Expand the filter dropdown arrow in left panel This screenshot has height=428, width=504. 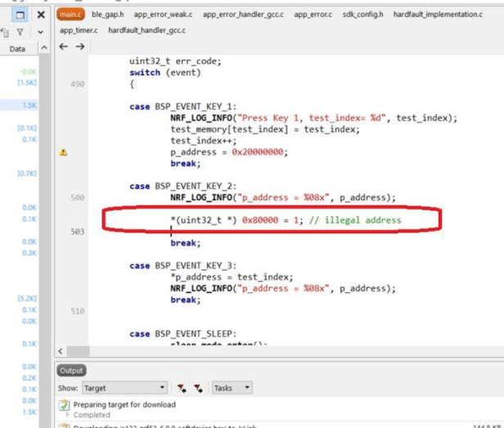[41, 32]
